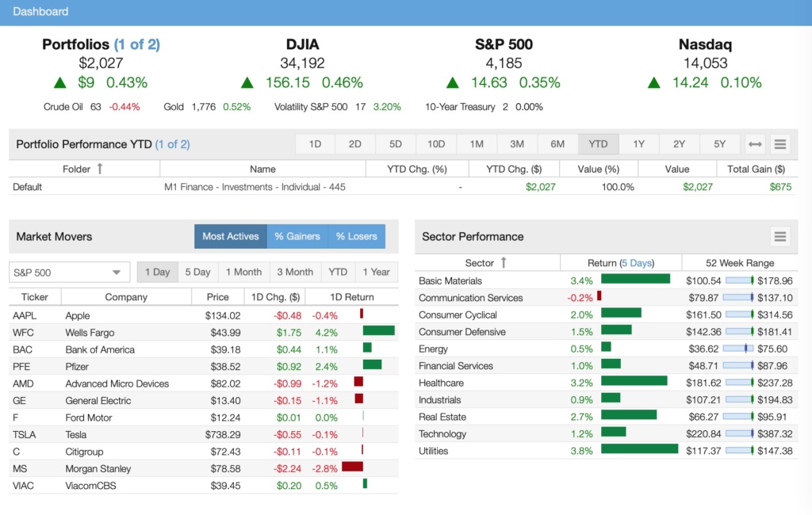812x515 pixels.
Task: Open the S&P 500 index dropdown
Action: click(x=70, y=273)
